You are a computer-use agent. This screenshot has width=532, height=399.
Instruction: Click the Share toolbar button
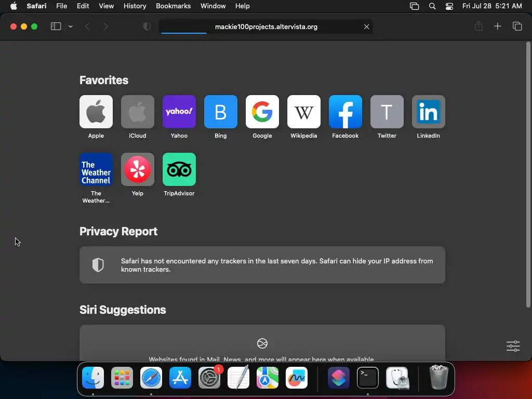pos(478,26)
